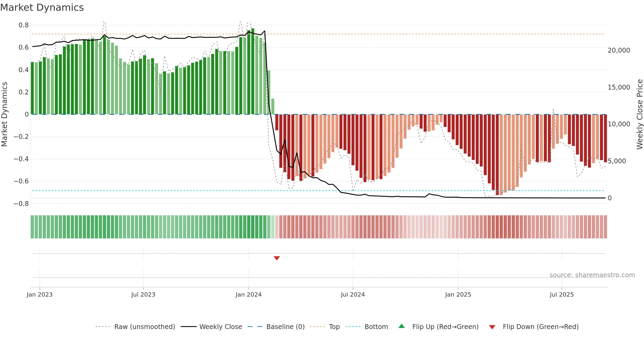644x362 pixels.
Task: Click the 20,000 right-axis price label
Action: [x=619, y=50]
